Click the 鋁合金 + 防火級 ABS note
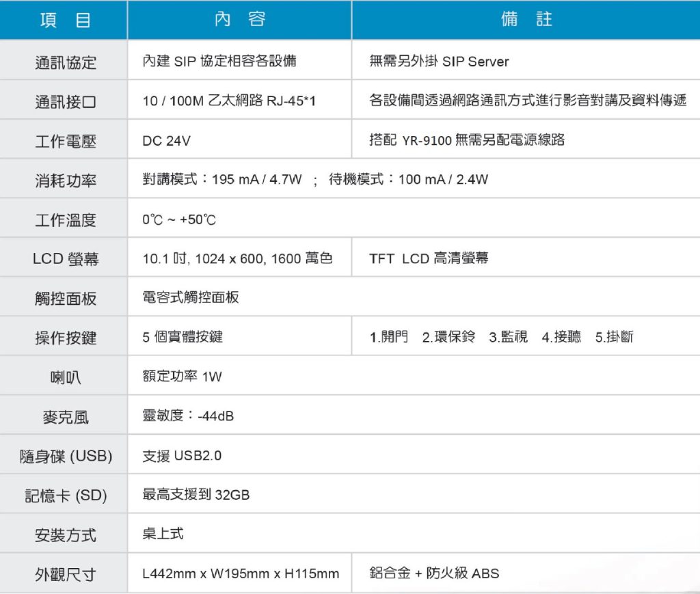 (x=434, y=573)
